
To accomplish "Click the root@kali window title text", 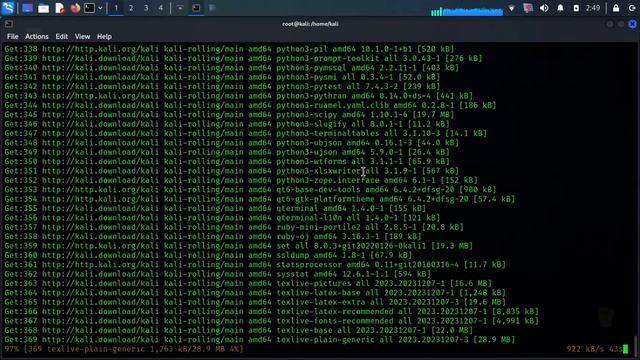I will pyautogui.click(x=310, y=24).
